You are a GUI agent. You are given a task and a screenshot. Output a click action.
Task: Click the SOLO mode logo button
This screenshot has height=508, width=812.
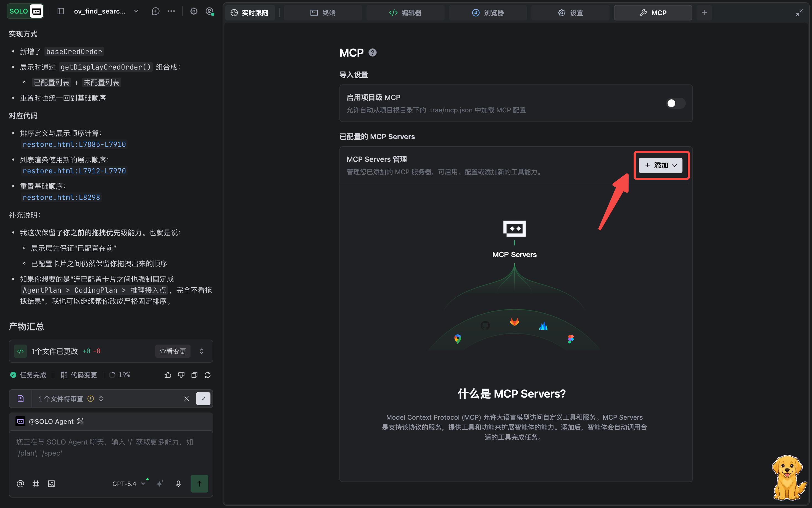tap(25, 11)
